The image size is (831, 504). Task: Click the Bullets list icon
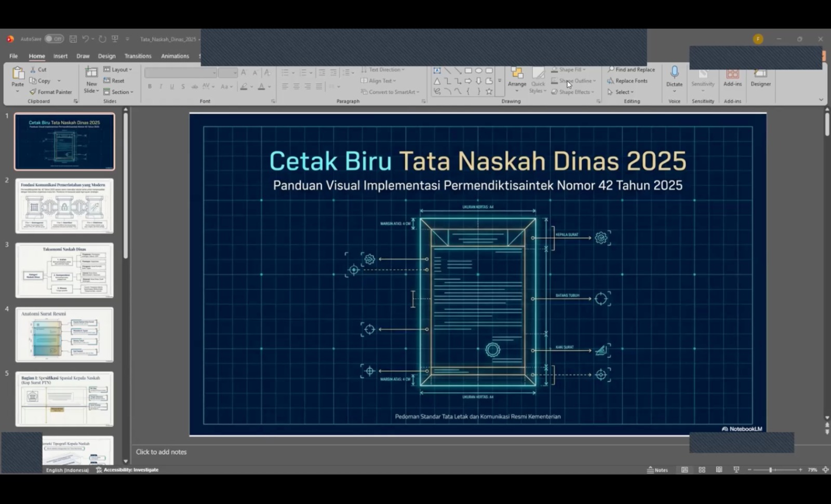pyautogui.click(x=285, y=73)
